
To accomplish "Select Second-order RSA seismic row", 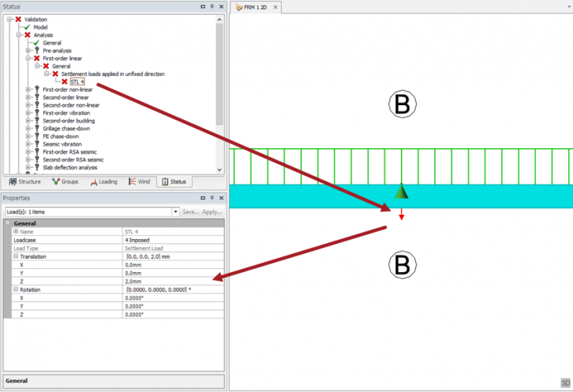I will 73,159.
